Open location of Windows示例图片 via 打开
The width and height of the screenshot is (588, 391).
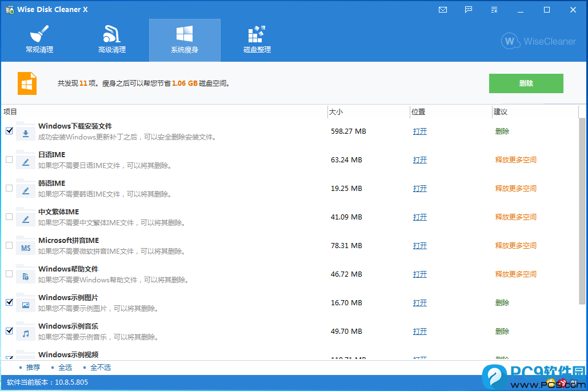pos(419,303)
